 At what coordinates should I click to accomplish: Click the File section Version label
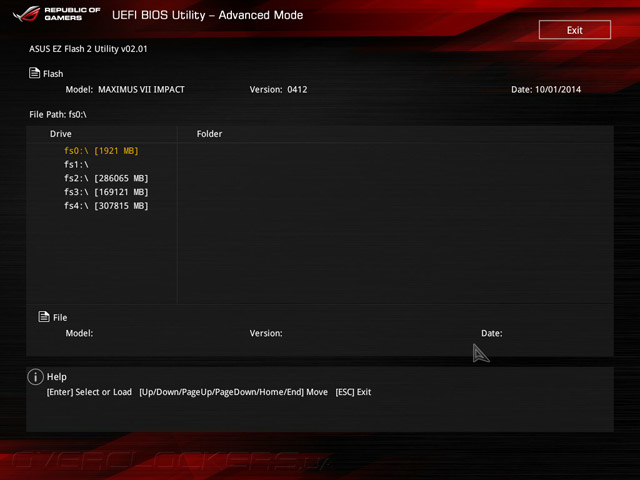coord(266,333)
